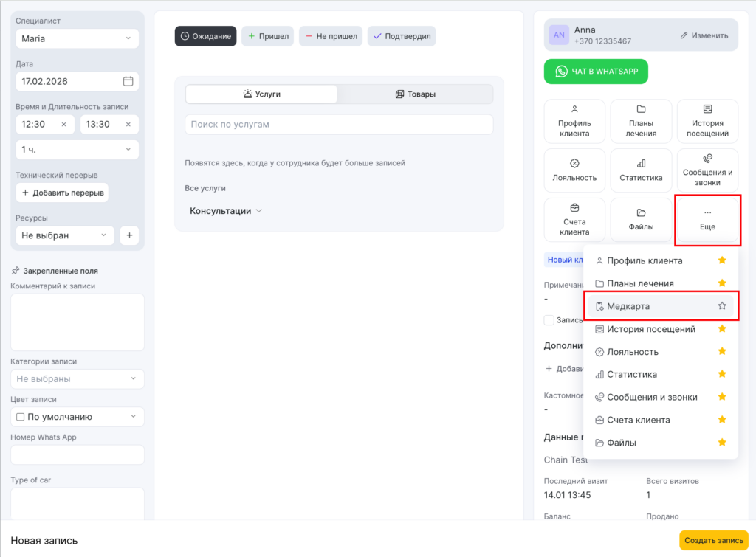Tick the По умолчанию color checkbox

click(21, 417)
